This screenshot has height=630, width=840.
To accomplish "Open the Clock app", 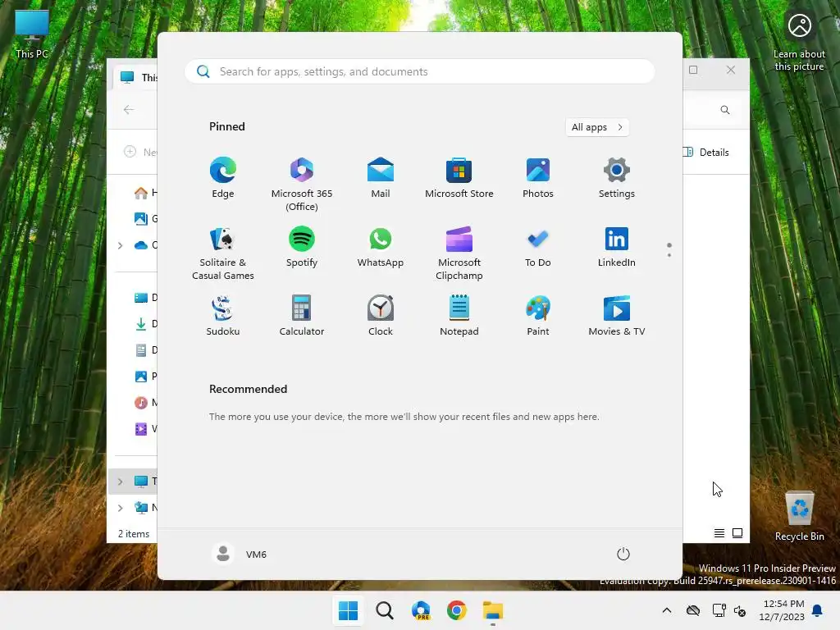I will pyautogui.click(x=381, y=316).
